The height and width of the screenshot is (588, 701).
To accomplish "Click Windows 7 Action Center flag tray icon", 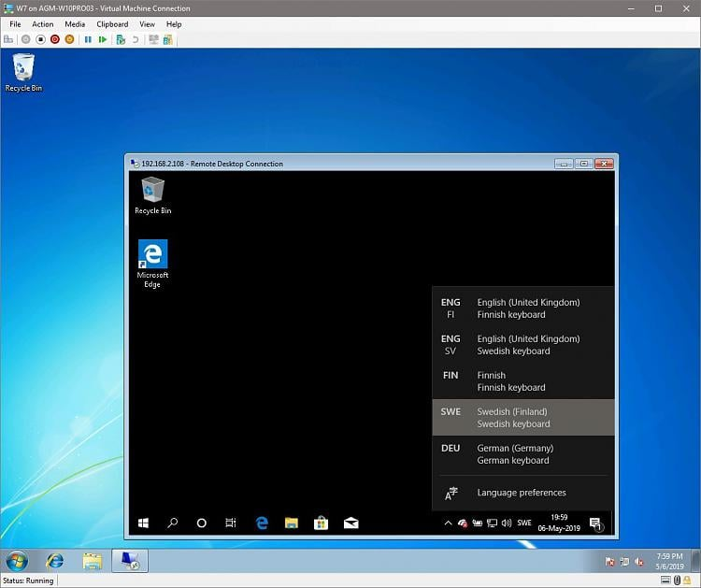I will (609, 562).
